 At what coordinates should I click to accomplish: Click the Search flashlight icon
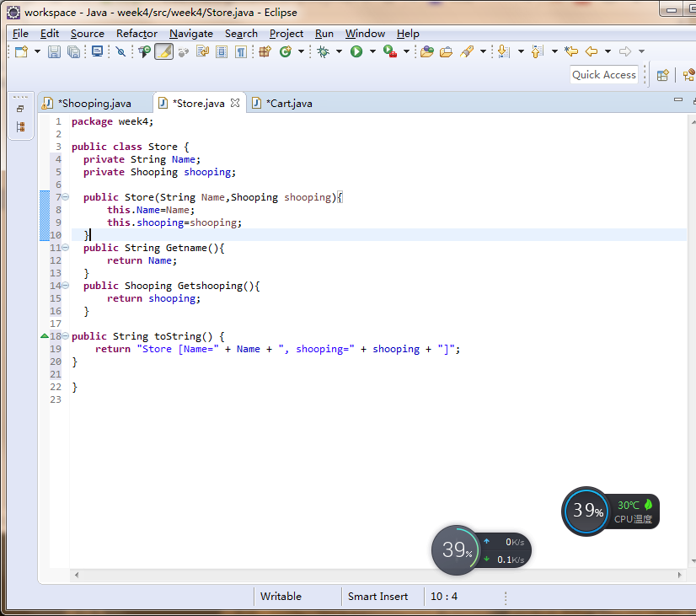467,51
